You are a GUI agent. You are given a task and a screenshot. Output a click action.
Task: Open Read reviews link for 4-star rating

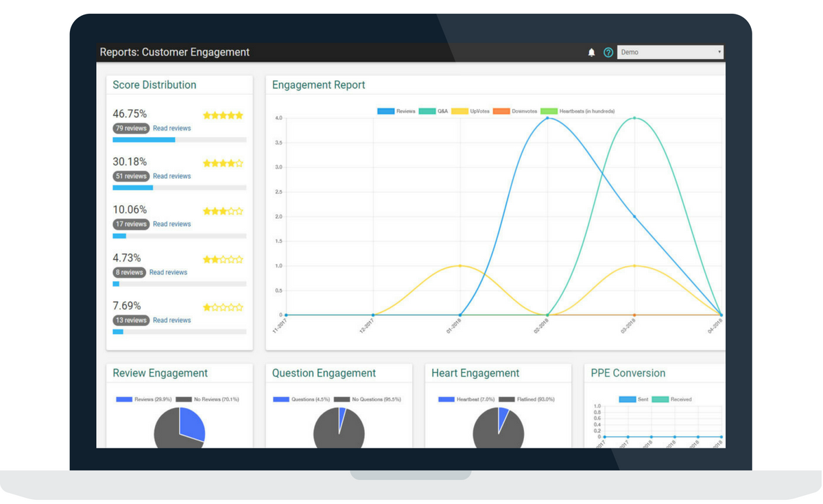171,176
